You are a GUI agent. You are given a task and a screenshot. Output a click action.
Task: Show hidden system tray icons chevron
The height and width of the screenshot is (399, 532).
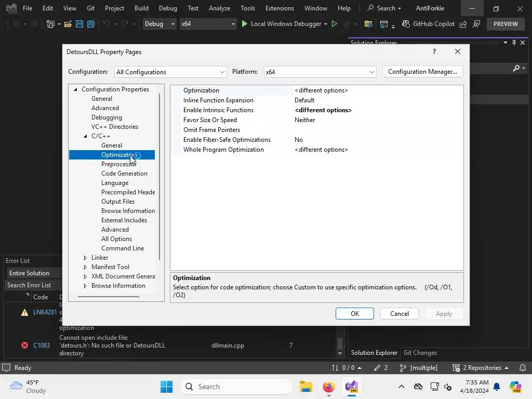pyautogui.click(x=402, y=387)
